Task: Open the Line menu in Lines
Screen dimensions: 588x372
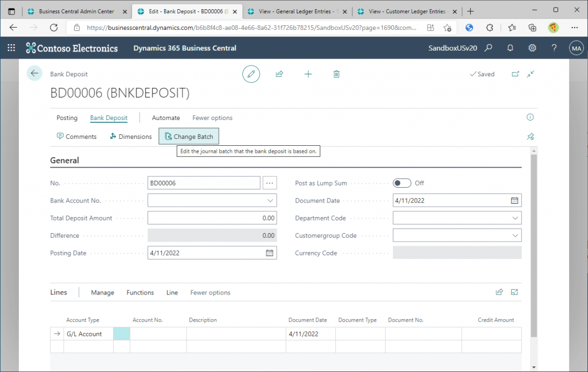Action: click(x=172, y=293)
